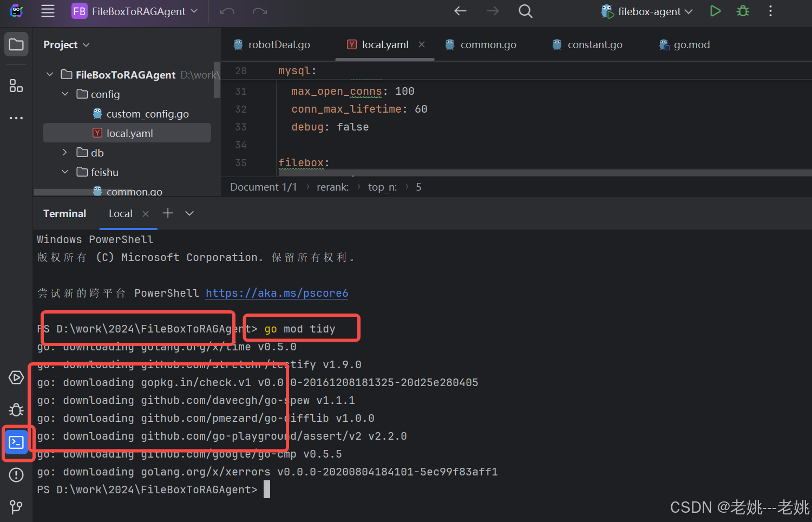Image resolution: width=812 pixels, height=522 pixels.
Task: Switch to the robotDeal.go editor tab
Action: (x=272, y=44)
